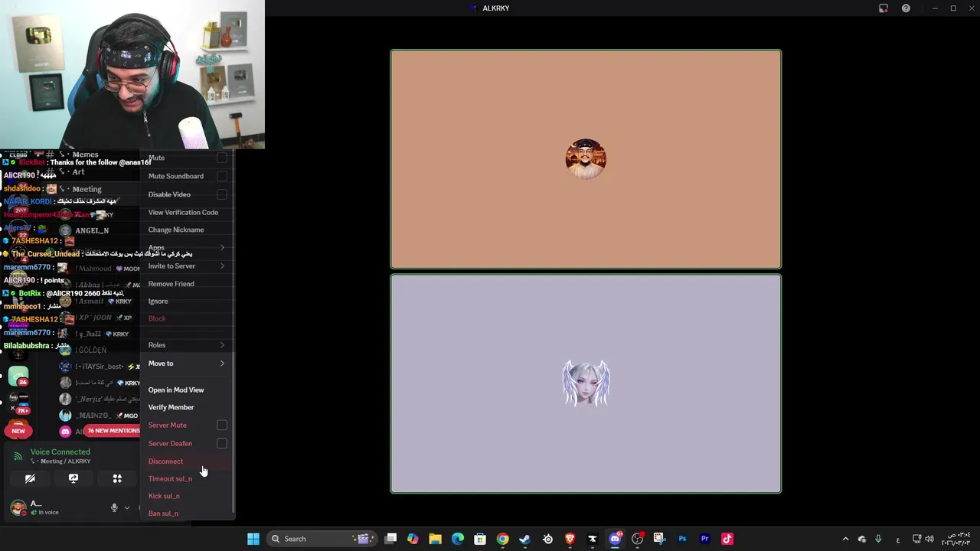Open File Explorer from the taskbar
The width and height of the screenshot is (980, 551).
435,539
